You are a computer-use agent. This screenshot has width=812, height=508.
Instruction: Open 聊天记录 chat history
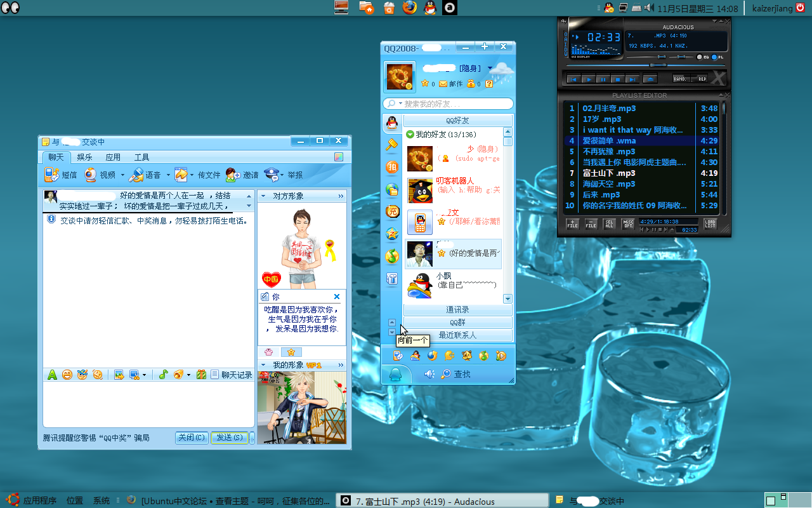[232, 375]
